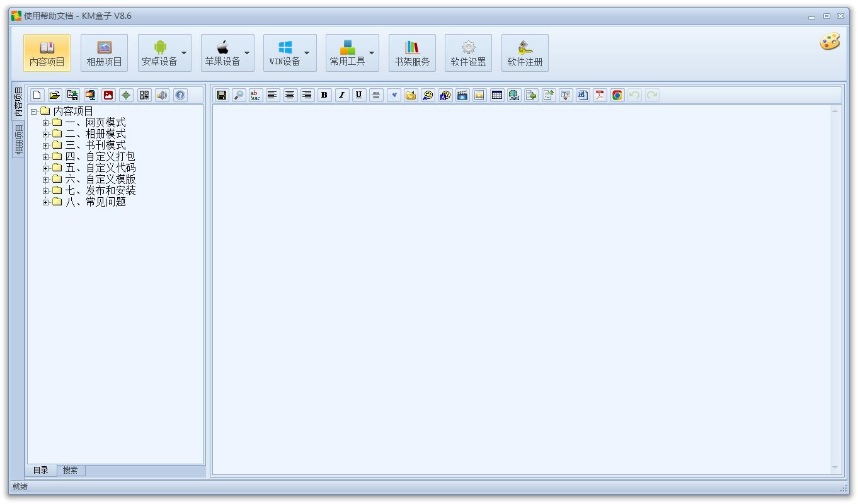Insert a hyperlink using the globe icon
The width and height of the screenshot is (858, 504).
point(514,95)
